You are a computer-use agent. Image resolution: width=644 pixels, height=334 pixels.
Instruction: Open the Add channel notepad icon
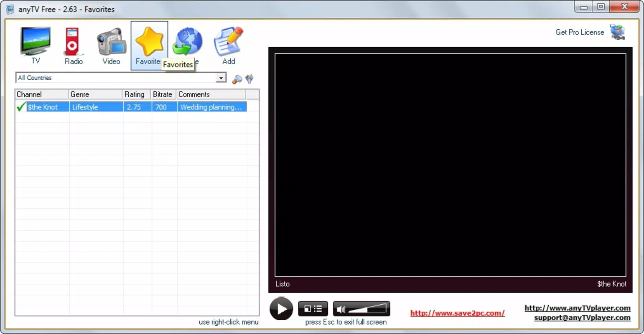(228, 45)
